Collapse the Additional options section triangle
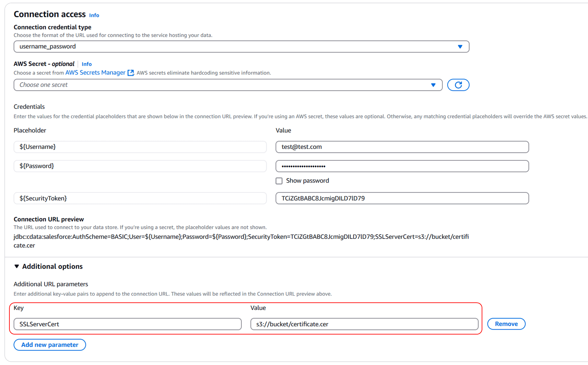588x365 pixels. pos(16,266)
